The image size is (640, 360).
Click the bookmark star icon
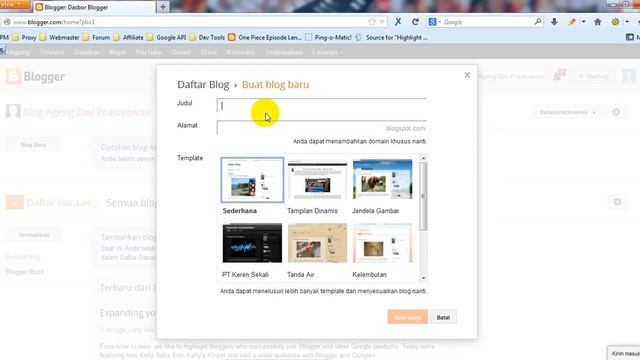pyautogui.click(x=371, y=22)
